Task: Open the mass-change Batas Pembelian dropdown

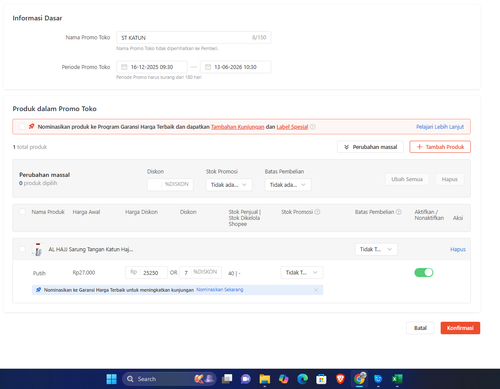Action: (x=288, y=185)
